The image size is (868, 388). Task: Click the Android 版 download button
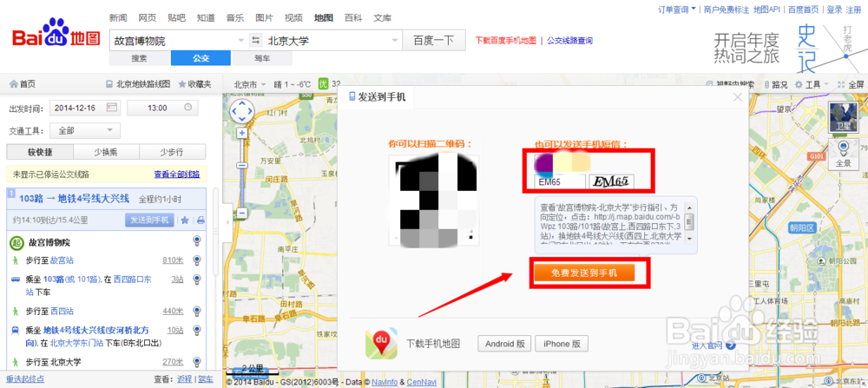point(504,344)
